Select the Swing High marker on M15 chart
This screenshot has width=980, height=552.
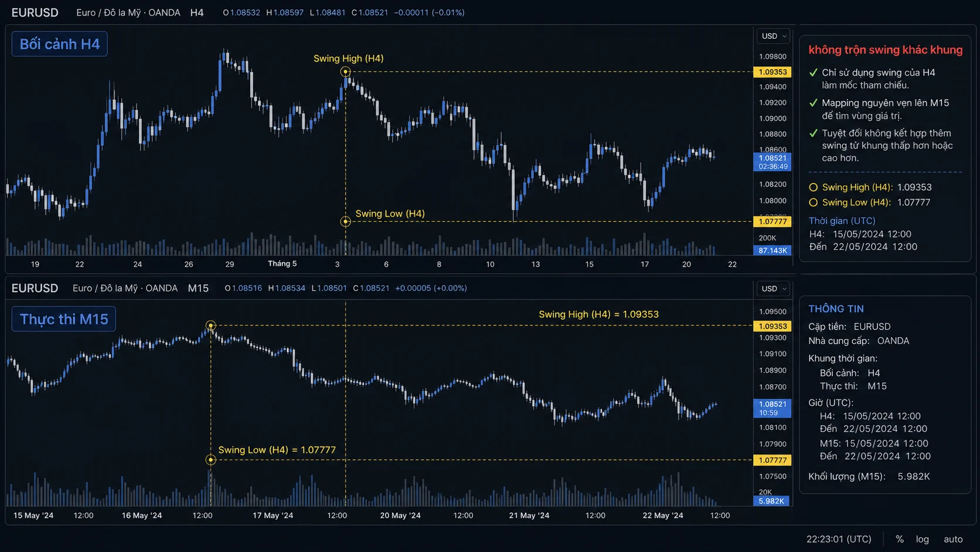click(210, 325)
